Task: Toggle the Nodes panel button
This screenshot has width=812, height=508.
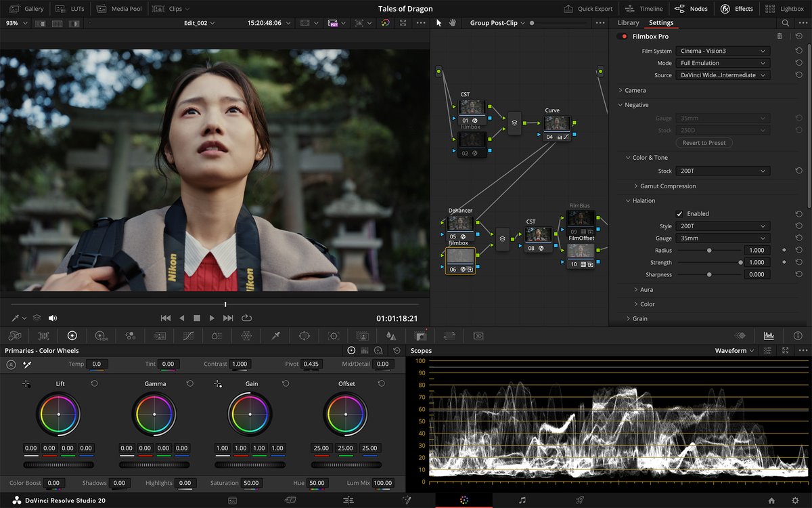Action: [x=692, y=9]
